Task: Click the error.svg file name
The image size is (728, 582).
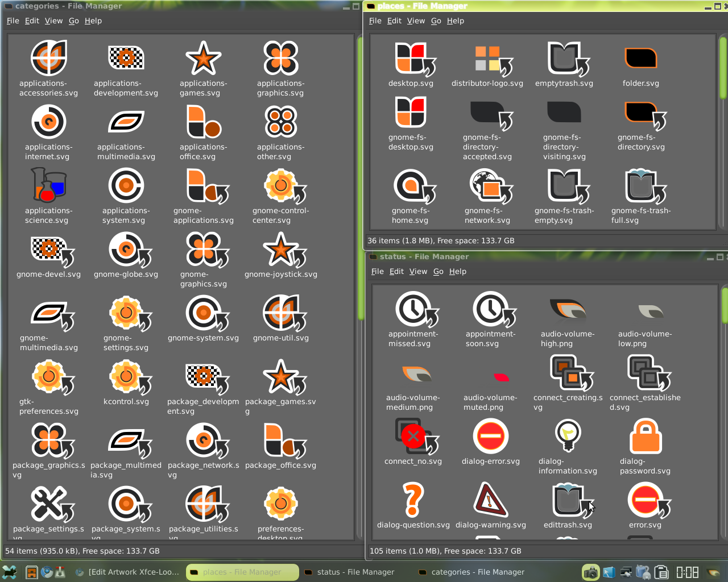Action: coord(645,525)
